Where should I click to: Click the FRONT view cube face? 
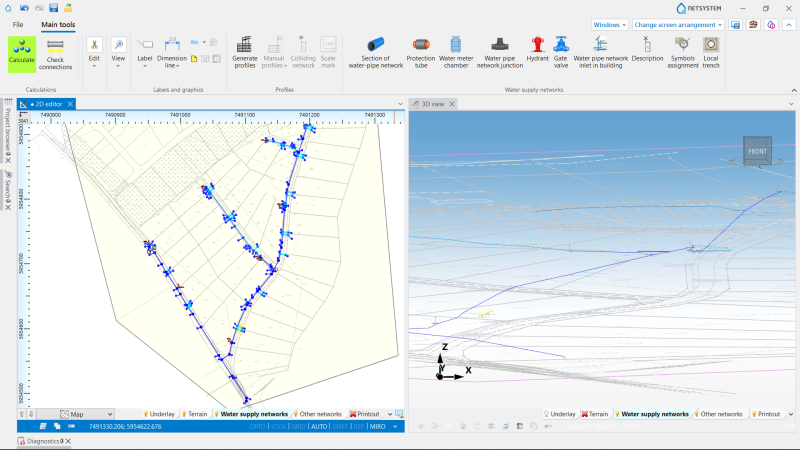click(757, 151)
